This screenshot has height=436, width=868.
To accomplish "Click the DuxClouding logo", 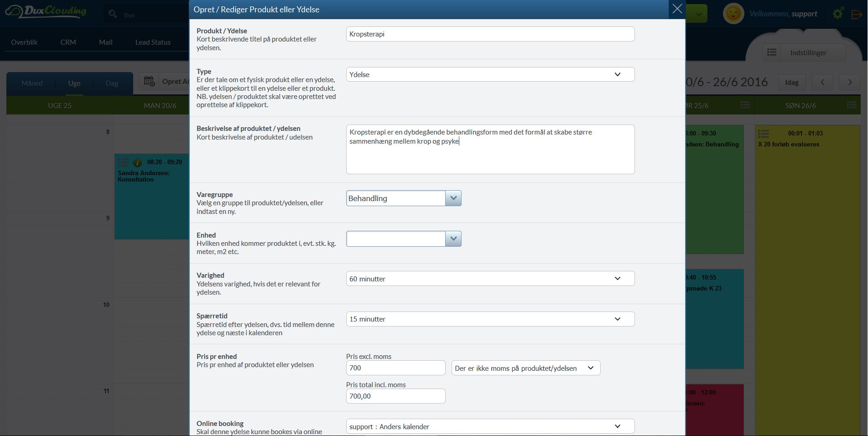I will point(46,12).
